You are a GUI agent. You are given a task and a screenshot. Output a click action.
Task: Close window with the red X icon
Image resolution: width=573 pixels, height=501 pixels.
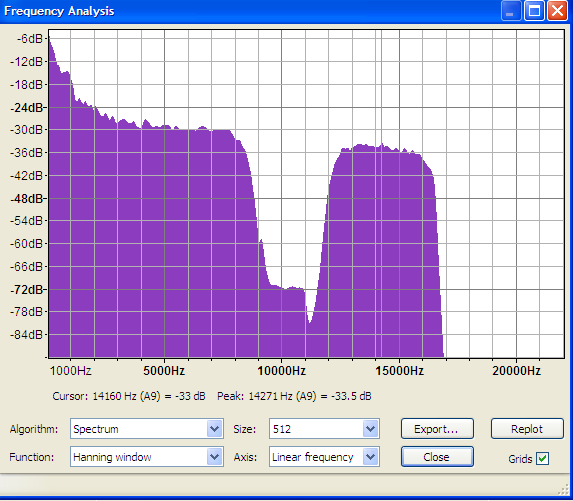coord(557,11)
